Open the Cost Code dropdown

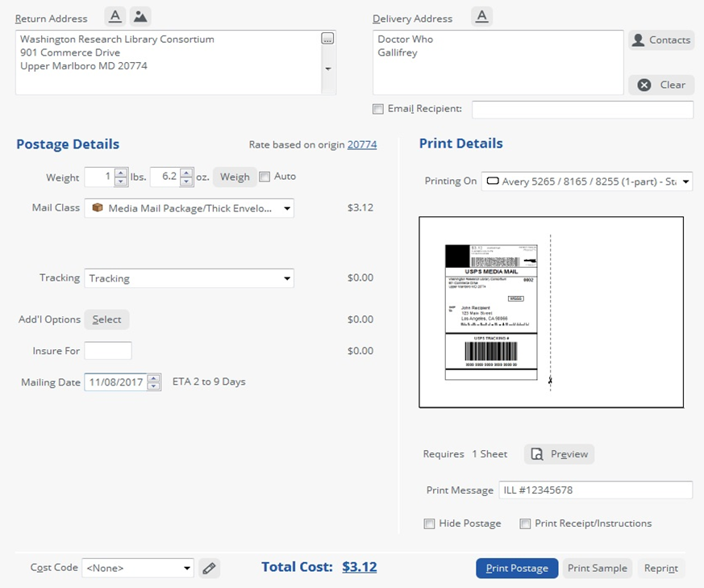tap(138, 568)
